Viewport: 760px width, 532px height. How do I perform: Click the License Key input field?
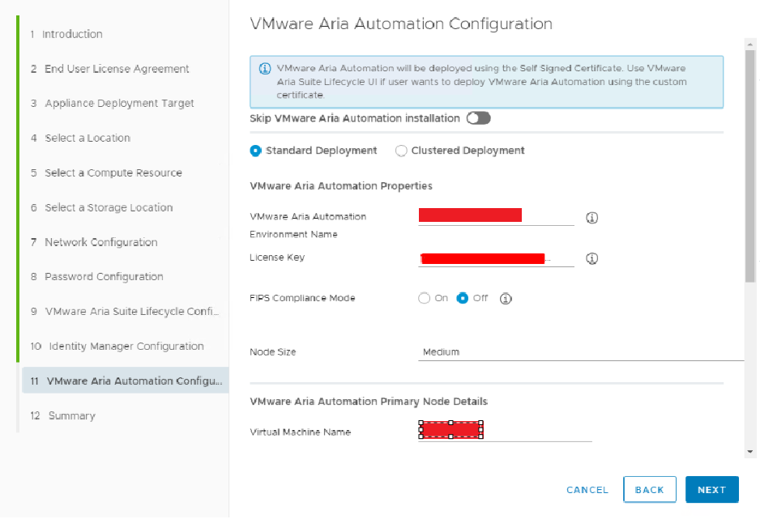tap(497, 259)
